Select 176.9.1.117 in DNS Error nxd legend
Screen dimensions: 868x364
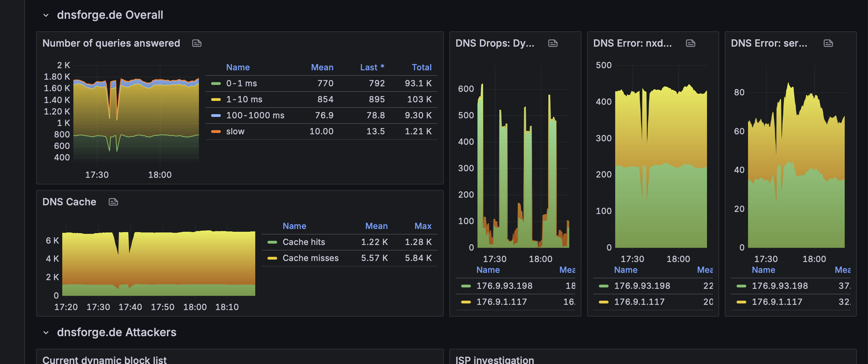[x=639, y=302]
